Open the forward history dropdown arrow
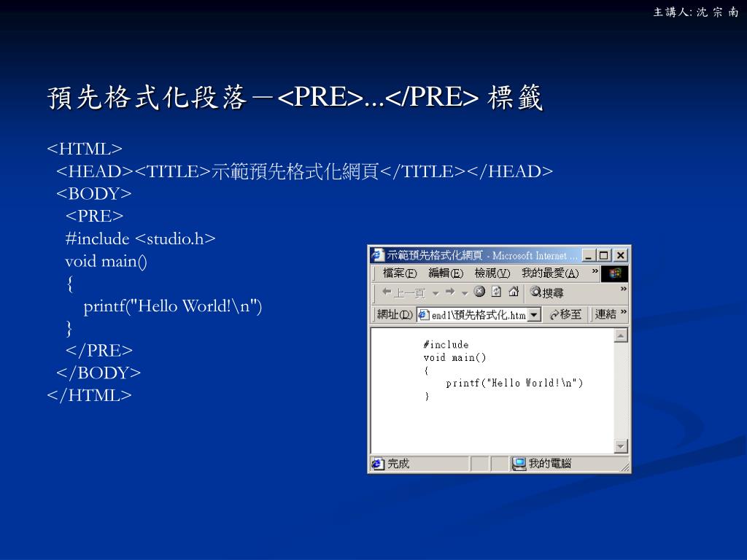This screenshot has width=747, height=560. [465, 293]
